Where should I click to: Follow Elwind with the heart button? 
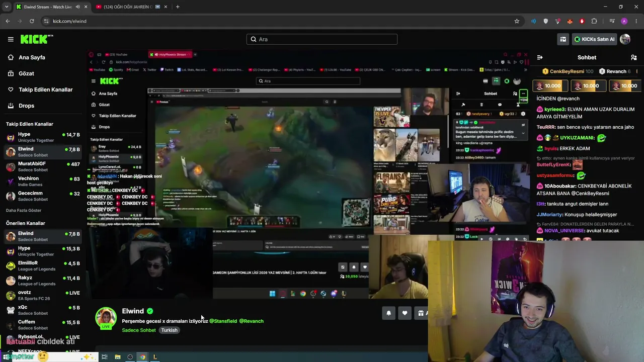click(x=405, y=313)
